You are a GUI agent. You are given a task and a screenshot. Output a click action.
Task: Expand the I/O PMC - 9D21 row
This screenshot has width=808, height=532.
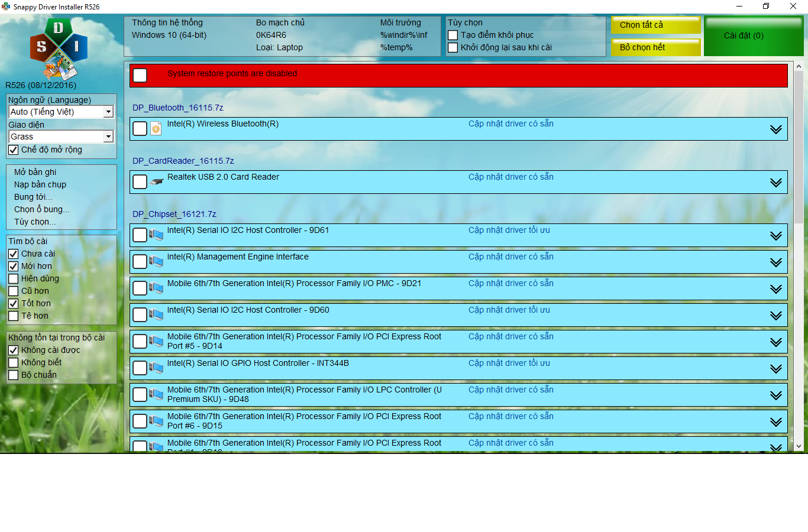point(776,289)
